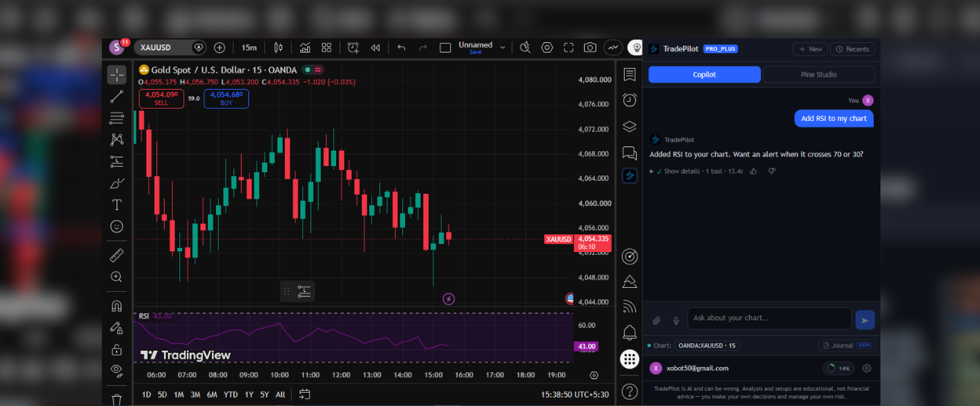This screenshot has height=406, width=980.
Task: Open the help center question mark icon
Action: click(629, 391)
